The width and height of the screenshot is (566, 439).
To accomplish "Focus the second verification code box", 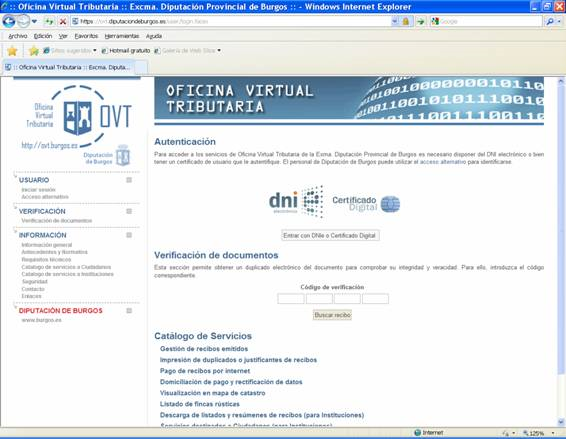I will [319, 299].
